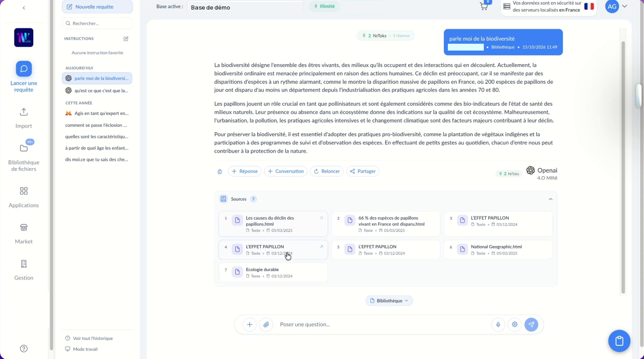This screenshot has height=359, width=644.
Task: Open the external link arrow on source 1
Action: click(321, 218)
